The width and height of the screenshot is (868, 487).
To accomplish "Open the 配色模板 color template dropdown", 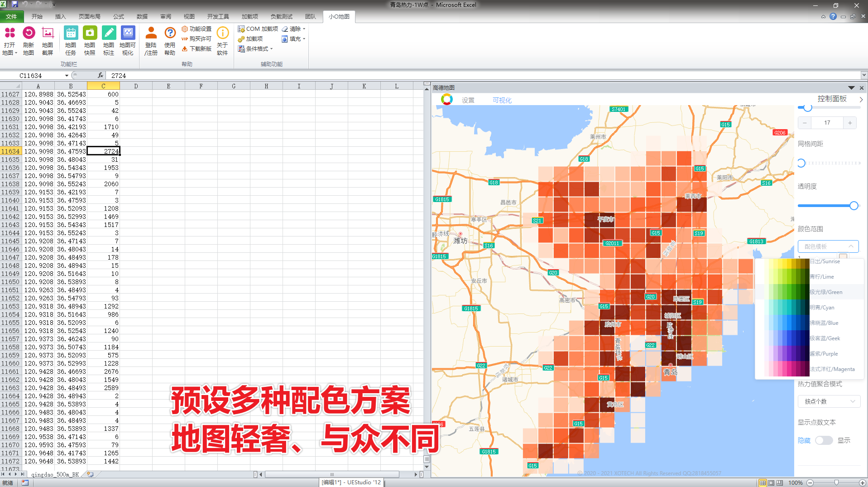I will point(828,246).
